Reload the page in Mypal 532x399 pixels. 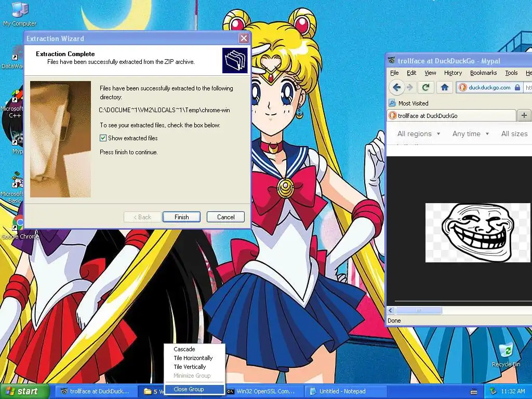pyautogui.click(x=426, y=87)
